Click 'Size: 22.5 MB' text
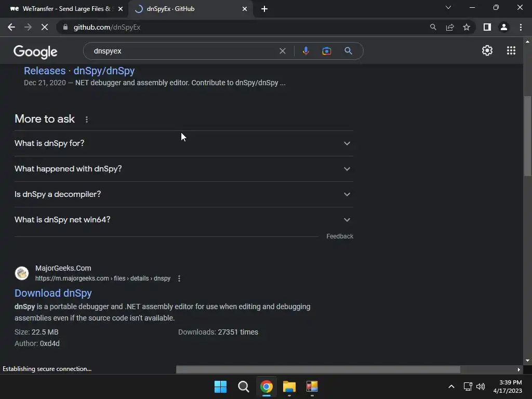The image size is (532, 399). pyautogui.click(x=36, y=332)
